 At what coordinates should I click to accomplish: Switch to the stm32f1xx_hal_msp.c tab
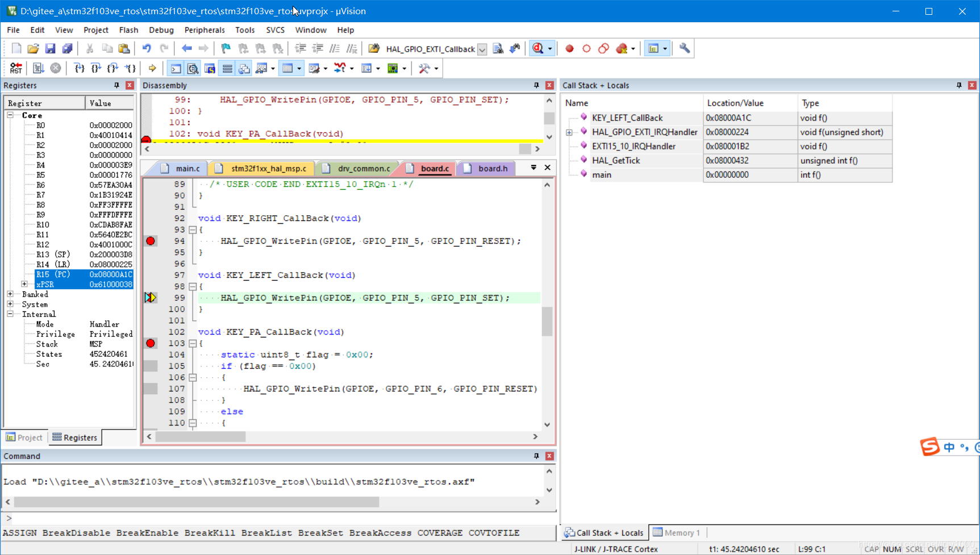point(262,169)
